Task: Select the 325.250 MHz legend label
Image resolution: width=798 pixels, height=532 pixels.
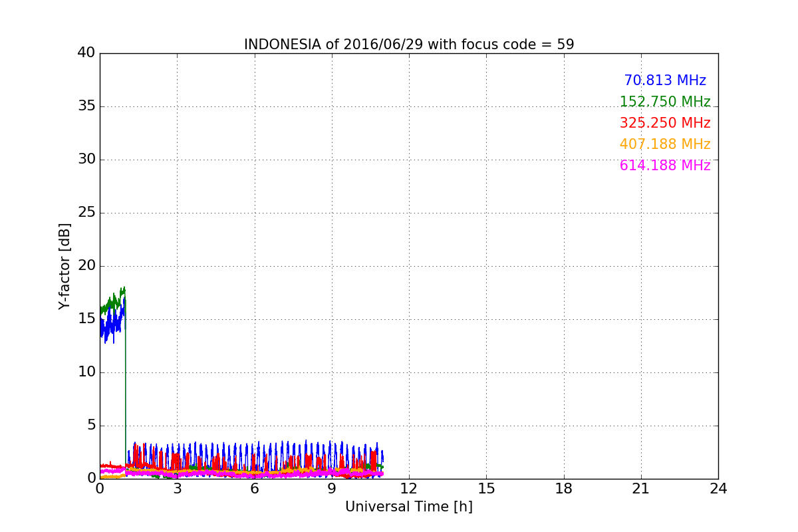Action: pos(665,123)
